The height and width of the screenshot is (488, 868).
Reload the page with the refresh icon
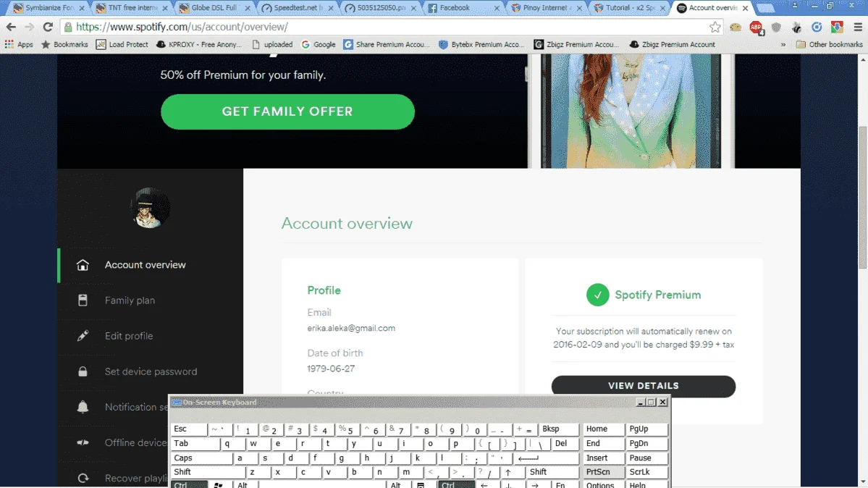49,27
